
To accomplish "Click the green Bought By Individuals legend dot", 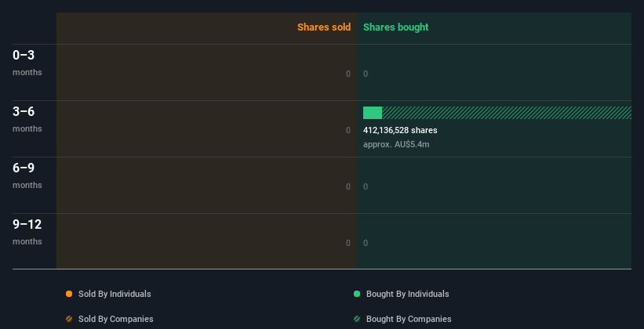I will point(357,294).
